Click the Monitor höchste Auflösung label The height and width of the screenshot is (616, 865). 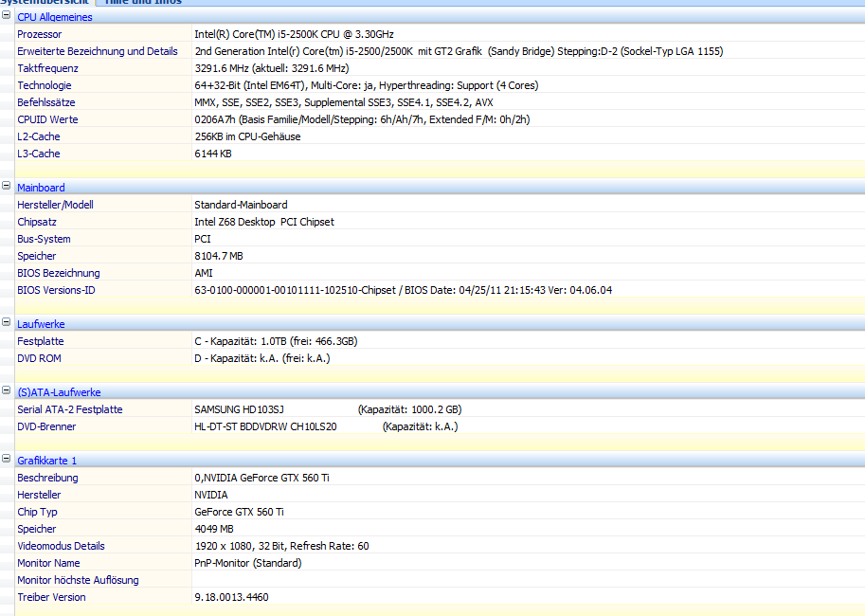[78, 581]
